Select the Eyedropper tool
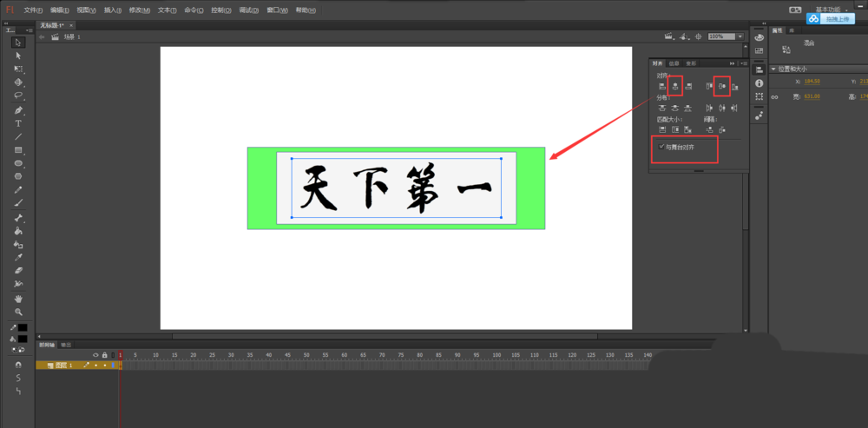The height and width of the screenshot is (428, 868). [x=18, y=258]
